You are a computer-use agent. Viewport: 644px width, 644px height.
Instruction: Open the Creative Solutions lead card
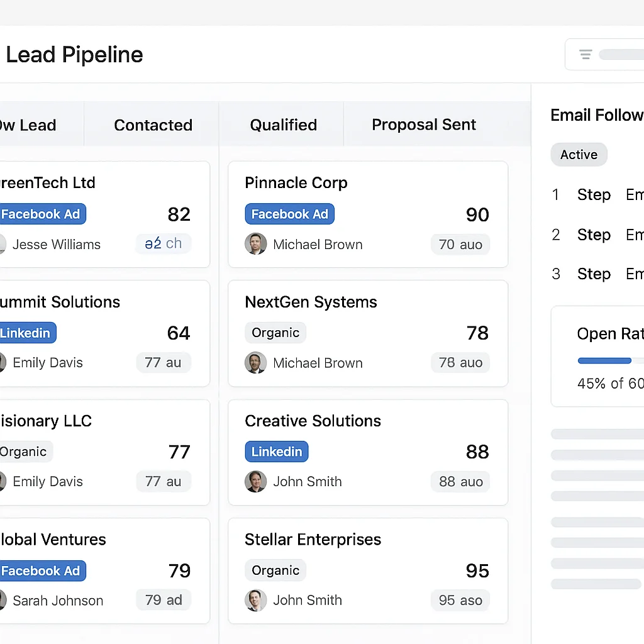tap(368, 452)
